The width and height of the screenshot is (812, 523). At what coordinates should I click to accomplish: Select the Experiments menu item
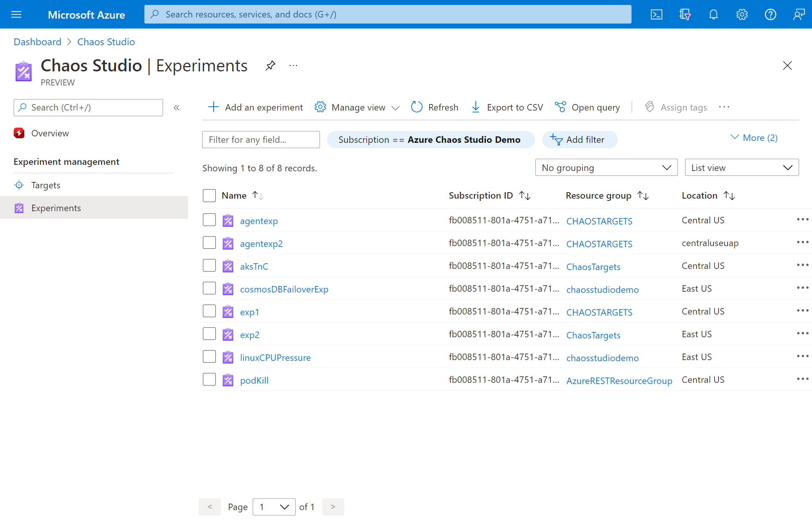[55, 207]
